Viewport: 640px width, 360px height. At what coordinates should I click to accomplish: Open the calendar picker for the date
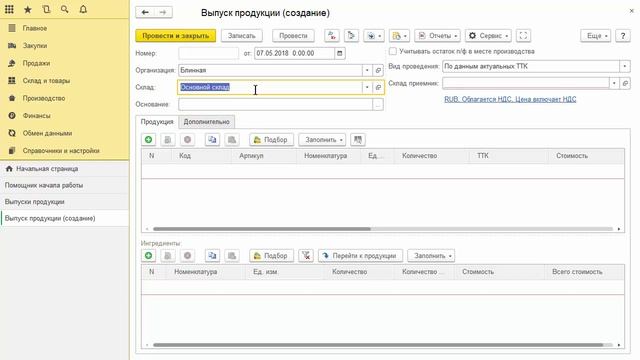pyautogui.click(x=340, y=53)
